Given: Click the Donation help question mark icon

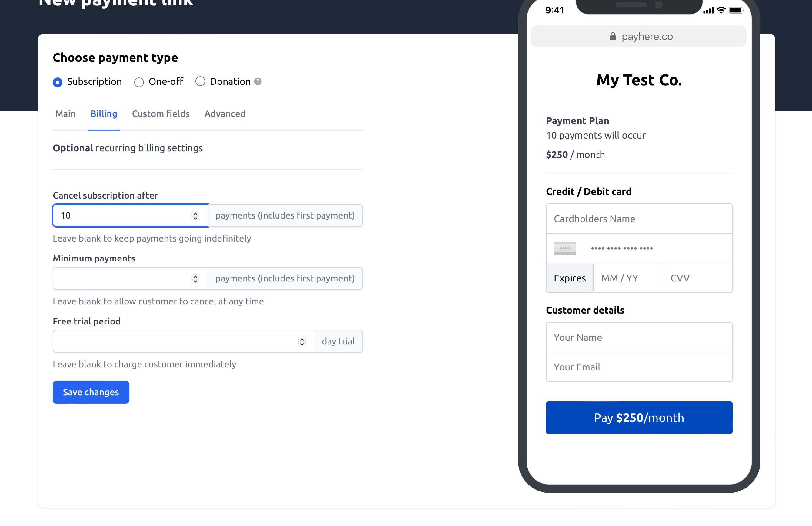Looking at the screenshot, I should click(x=258, y=81).
